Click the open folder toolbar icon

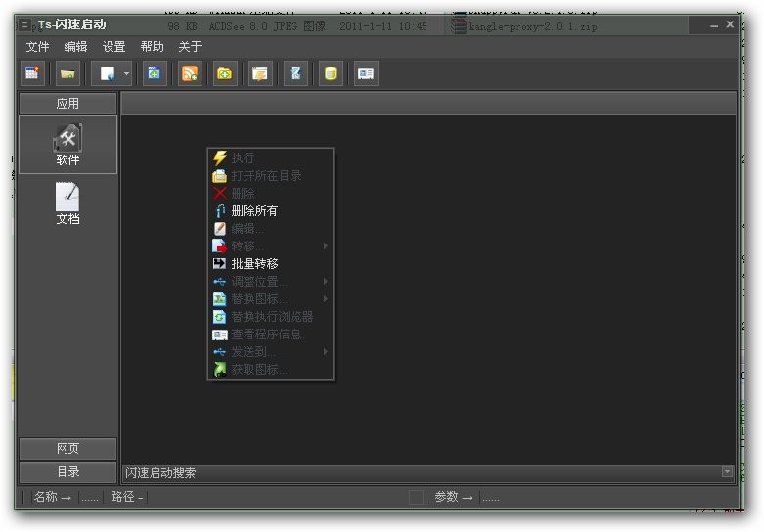[67, 73]
